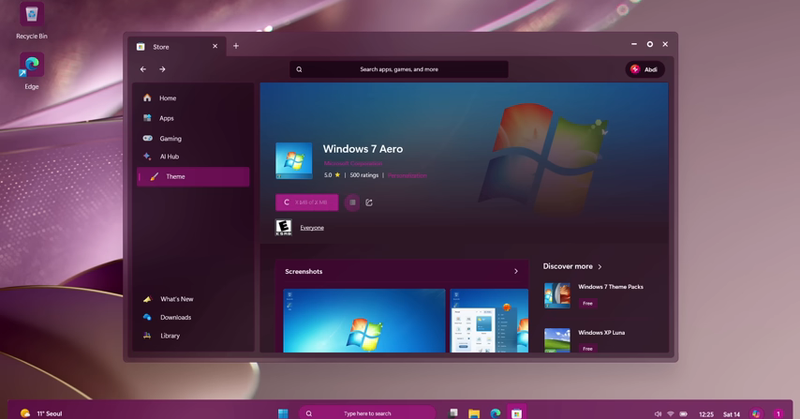Click the back arrow in the Store
Screen dimensions: 800x419
coord(143,69)
